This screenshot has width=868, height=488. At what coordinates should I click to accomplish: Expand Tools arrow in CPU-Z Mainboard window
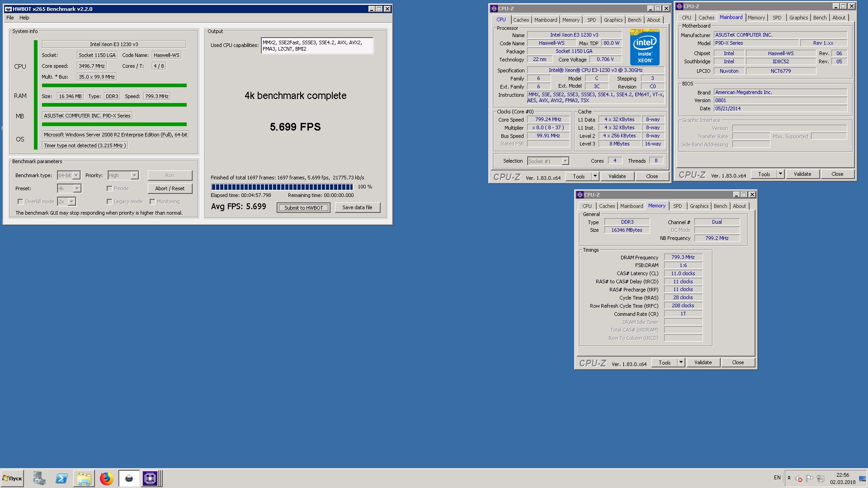[781, 174]
